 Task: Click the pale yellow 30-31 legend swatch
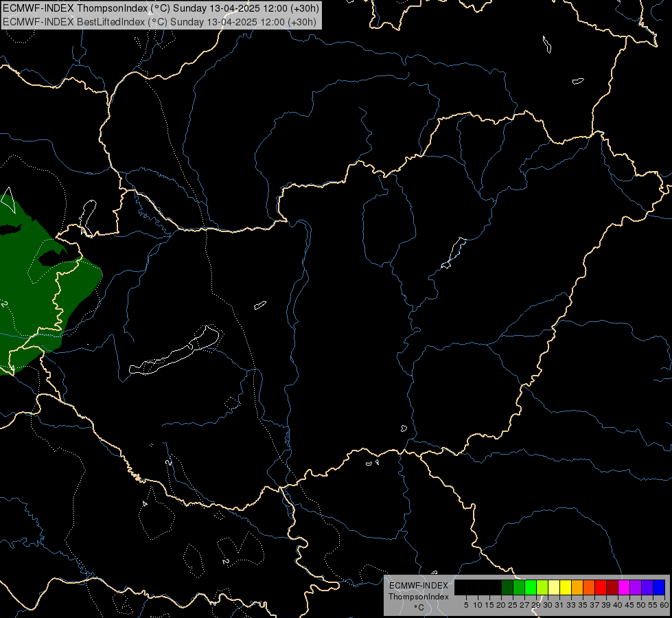coord(554,587)
